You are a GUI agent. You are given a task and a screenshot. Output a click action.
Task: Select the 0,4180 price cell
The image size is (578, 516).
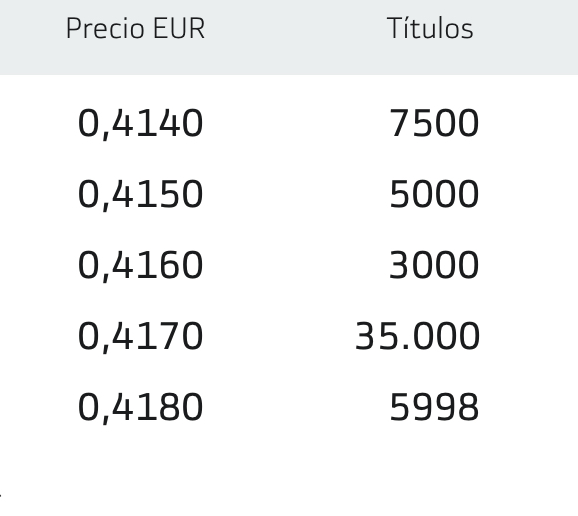(140, 407)
